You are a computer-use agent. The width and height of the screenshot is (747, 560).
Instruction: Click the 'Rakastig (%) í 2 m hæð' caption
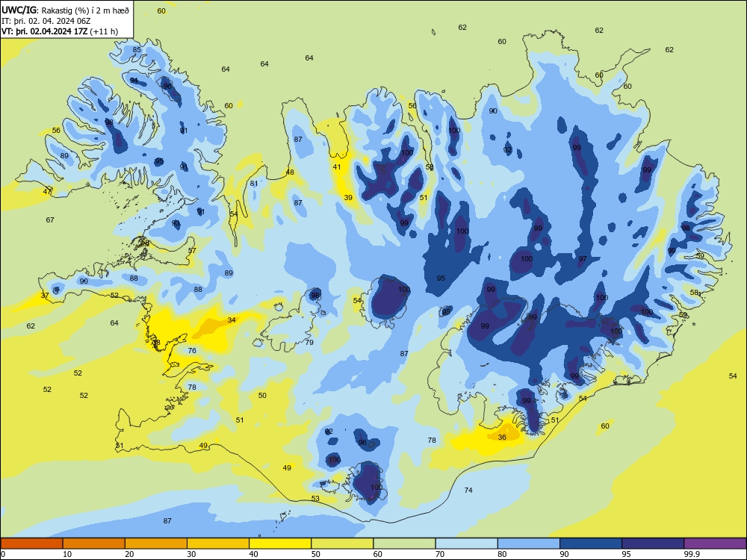tap(85, 10)
